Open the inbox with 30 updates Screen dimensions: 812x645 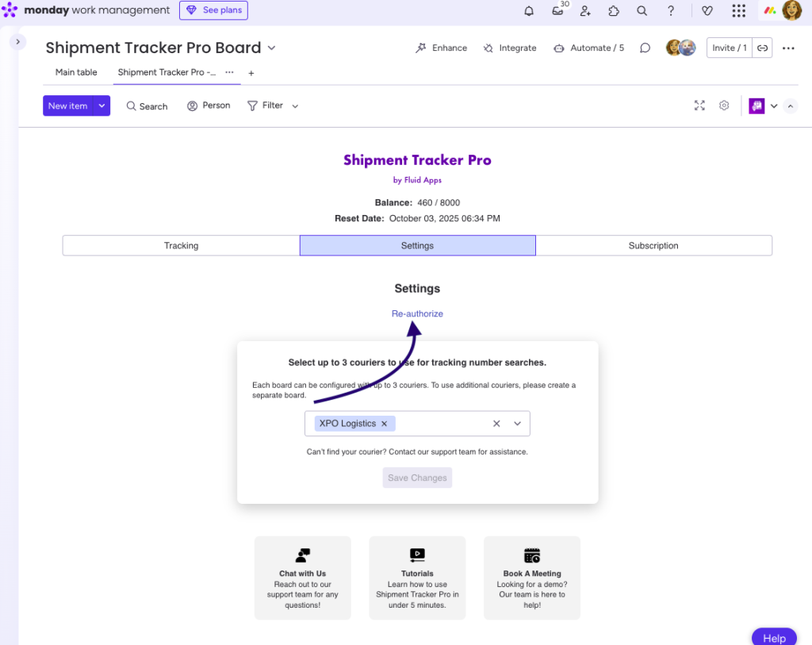[x=557, y=11]
